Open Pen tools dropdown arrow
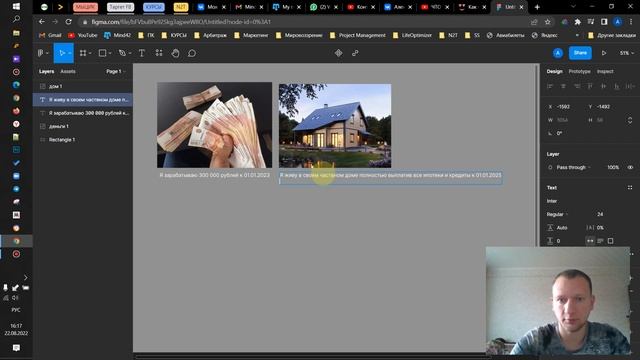 (x=129, y=53)
